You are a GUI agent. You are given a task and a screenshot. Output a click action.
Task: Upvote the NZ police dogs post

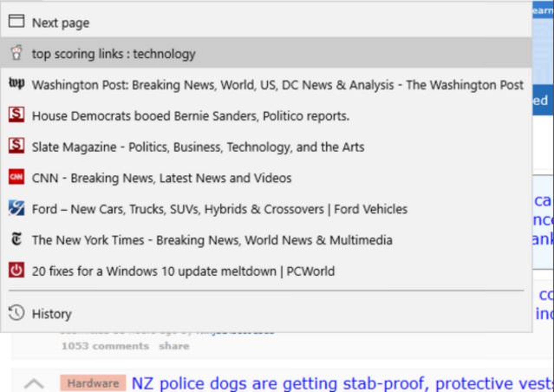point(34,383)
